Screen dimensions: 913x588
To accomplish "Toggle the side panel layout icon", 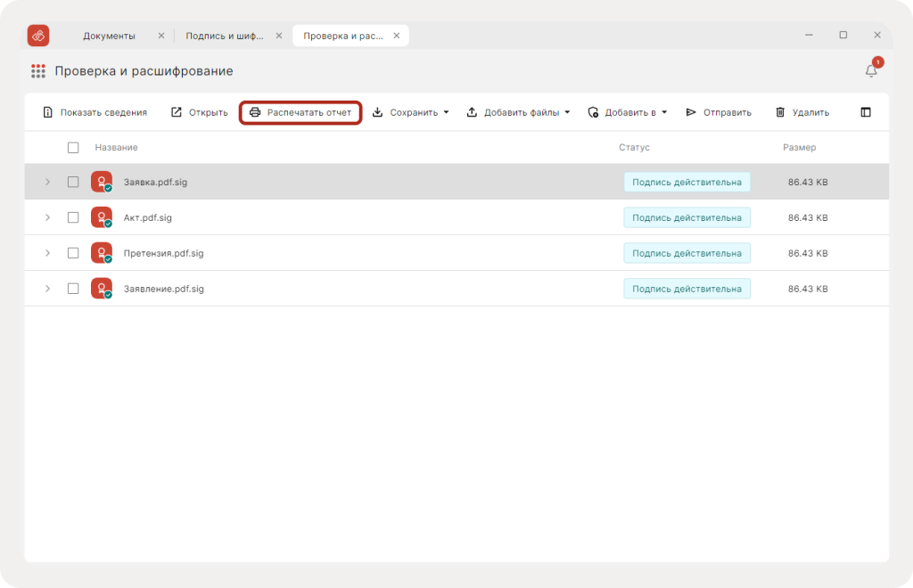I will point(866,112).
